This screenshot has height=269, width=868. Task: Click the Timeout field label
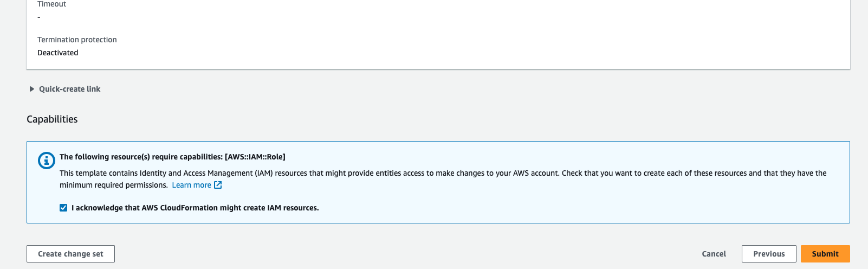point(51,4)
